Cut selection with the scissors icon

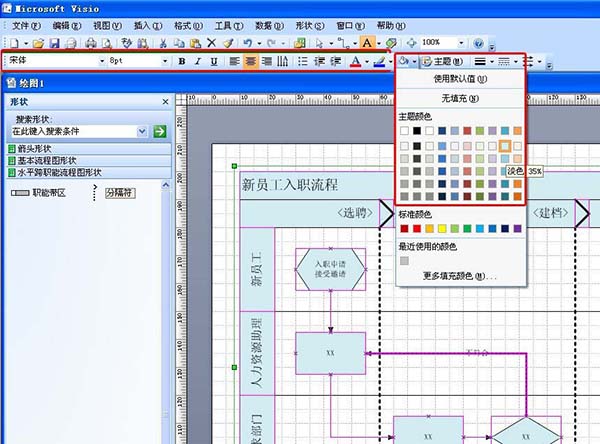click(x=163, y=43)
